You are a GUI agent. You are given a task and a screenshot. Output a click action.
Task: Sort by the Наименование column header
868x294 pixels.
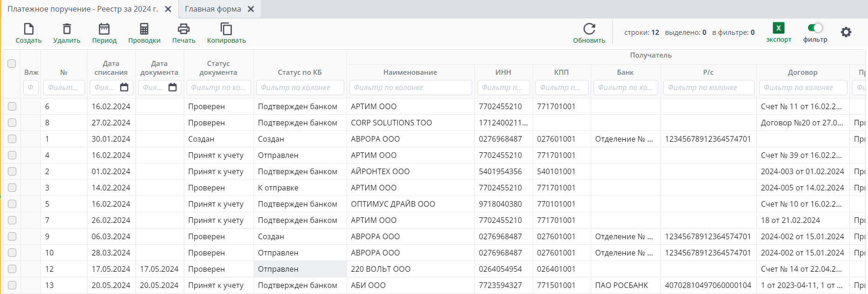410,72
